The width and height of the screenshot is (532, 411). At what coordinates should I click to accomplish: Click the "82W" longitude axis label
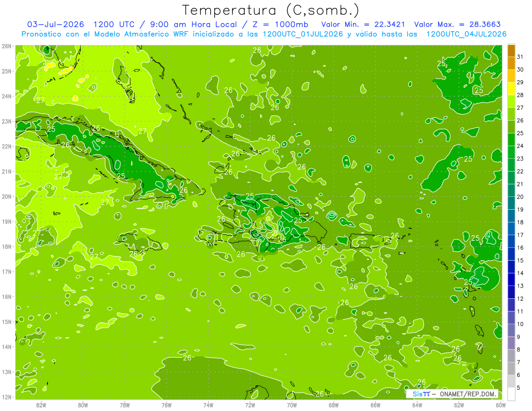click(41, 405)
